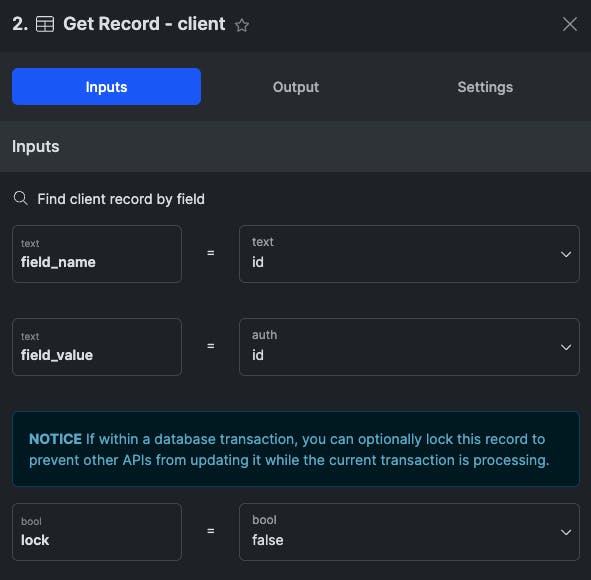Expand the auth id dropdown chevron
Viewport: 591px width, 580px height.
(x=565, y=347)
